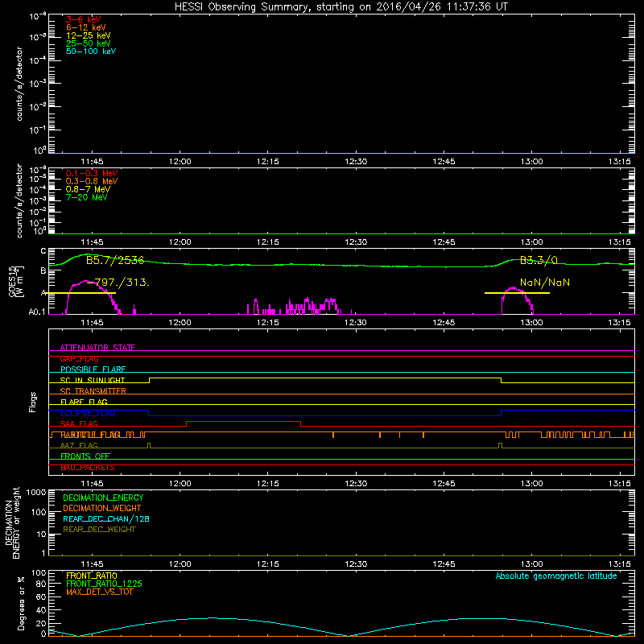
Task: Click the REAR_DEC_CHAN/128 legend label
Action: tap(106, 518)
